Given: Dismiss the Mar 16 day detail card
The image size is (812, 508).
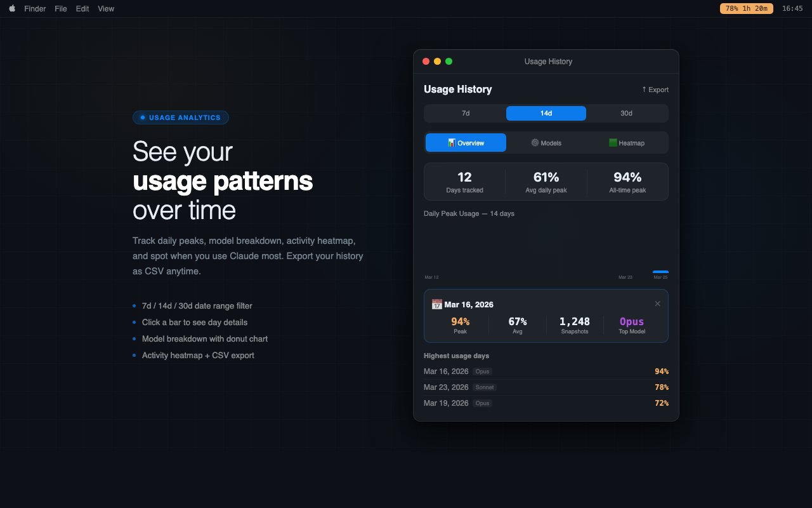Looking at the screenshot, I should [x=657, y=304].
